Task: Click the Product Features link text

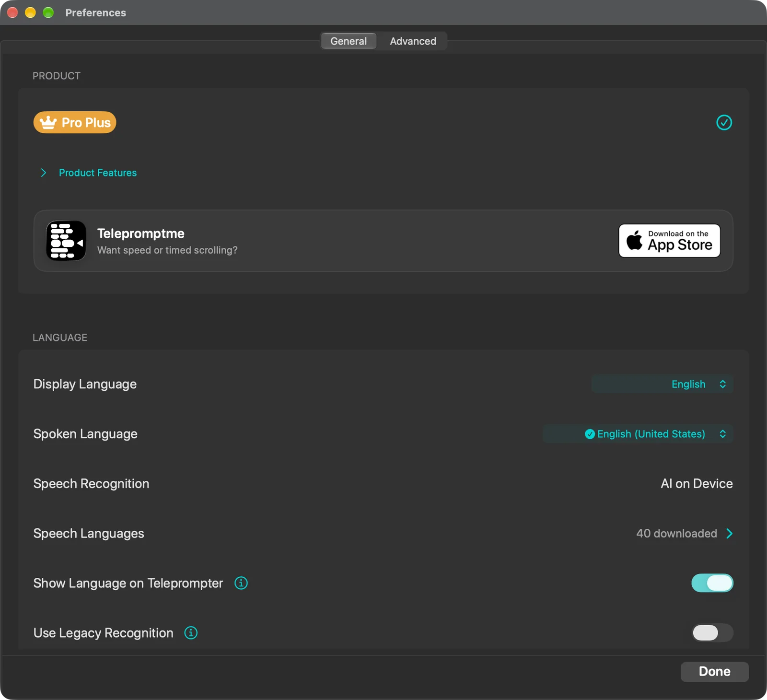Action: pyautogui.click(x=98, y=173)
